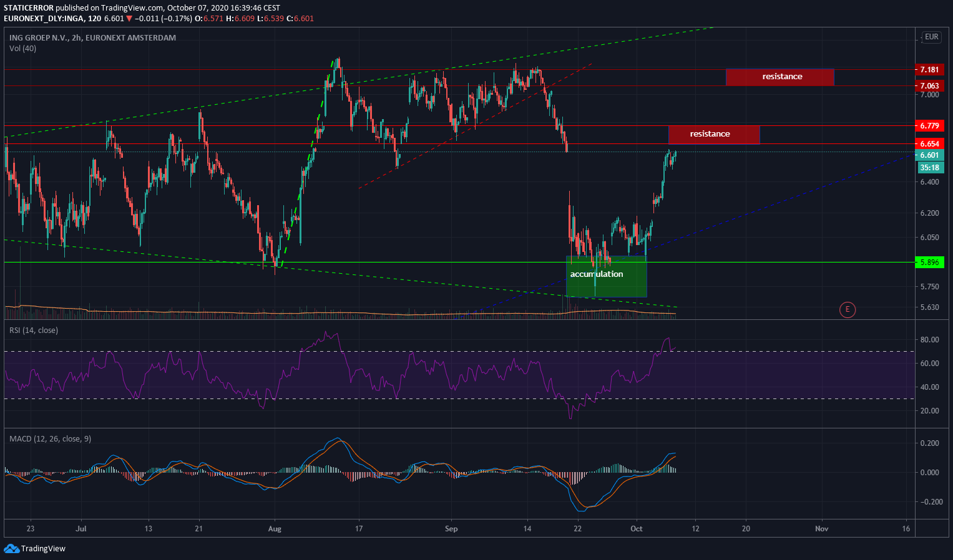The width and height of the screenshot is (953, 560).
Task: Click the lower resistance box near 6.7
Action: point(714,134)
